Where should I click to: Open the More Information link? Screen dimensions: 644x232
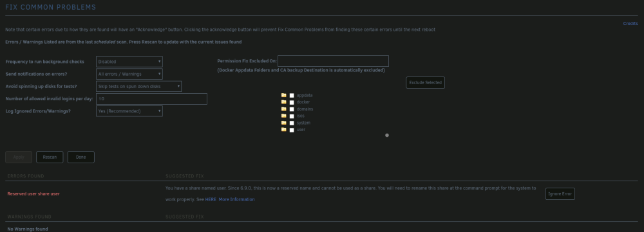[236, 199]
